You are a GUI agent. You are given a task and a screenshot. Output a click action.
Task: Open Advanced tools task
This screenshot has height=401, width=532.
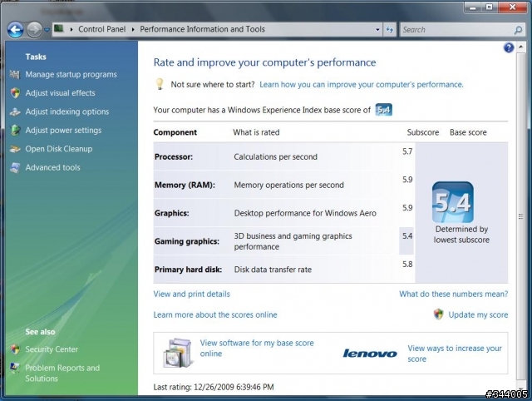(52, 167)
